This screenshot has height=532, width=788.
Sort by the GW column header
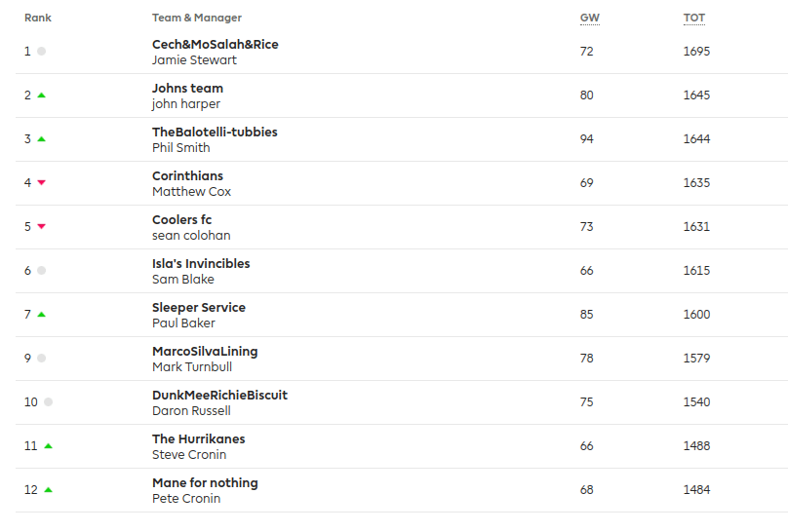pos(589,18)
